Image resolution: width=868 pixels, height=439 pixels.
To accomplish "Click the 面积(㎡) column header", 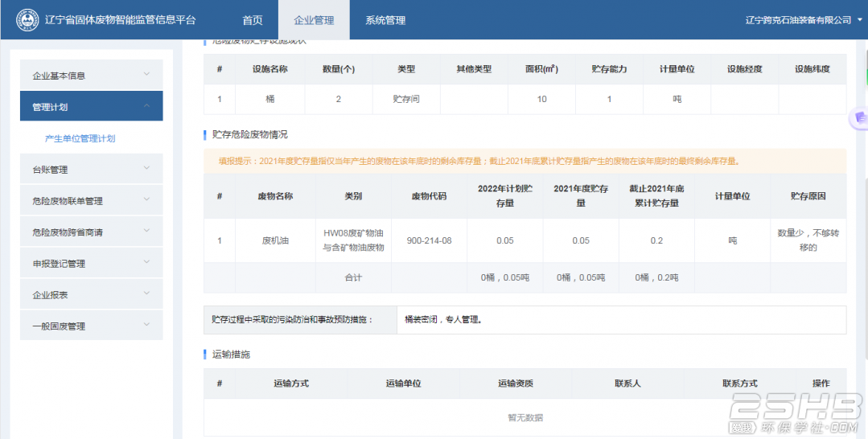I will pyautogui.click(x=541, y=69).
